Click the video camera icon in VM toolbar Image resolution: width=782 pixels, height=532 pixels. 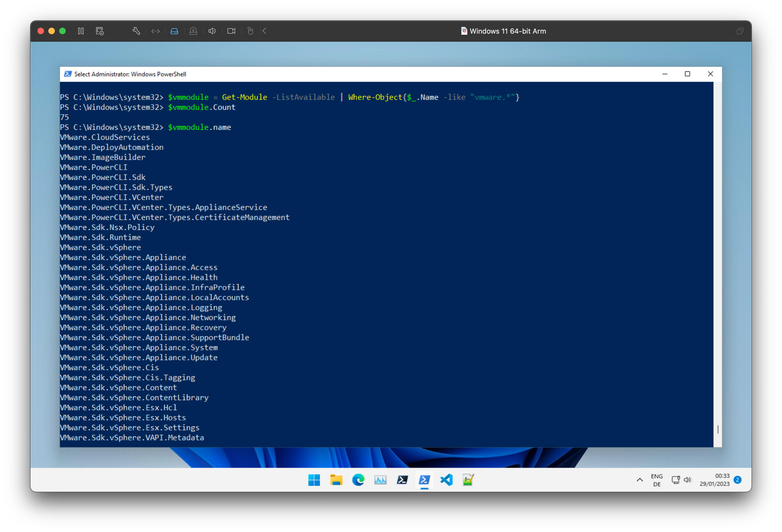tap(231, 31)
